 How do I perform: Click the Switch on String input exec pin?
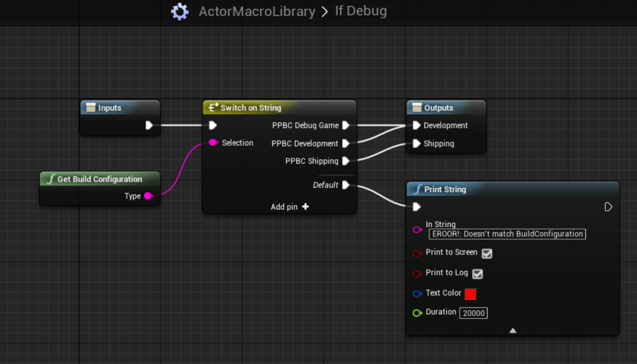213,125
